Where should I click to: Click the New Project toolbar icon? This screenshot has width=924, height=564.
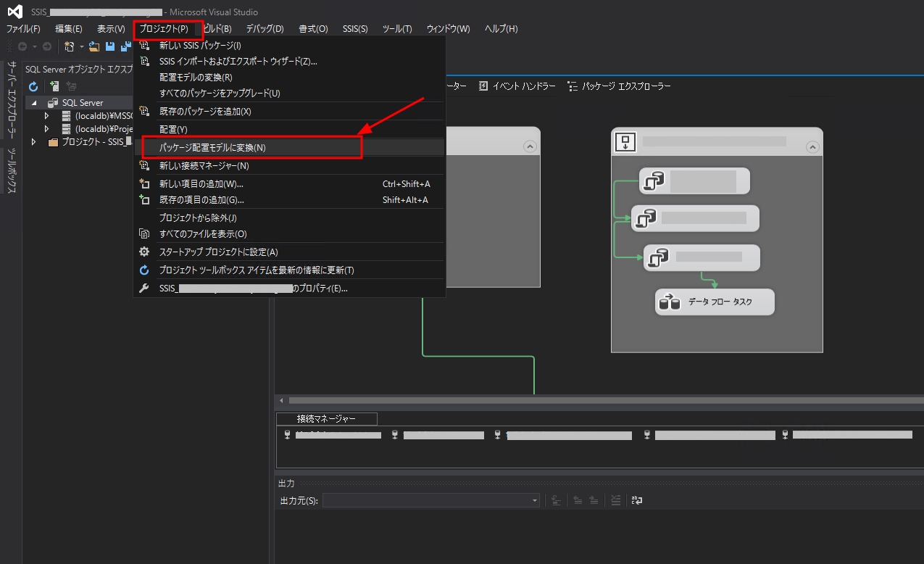point(70,46)
